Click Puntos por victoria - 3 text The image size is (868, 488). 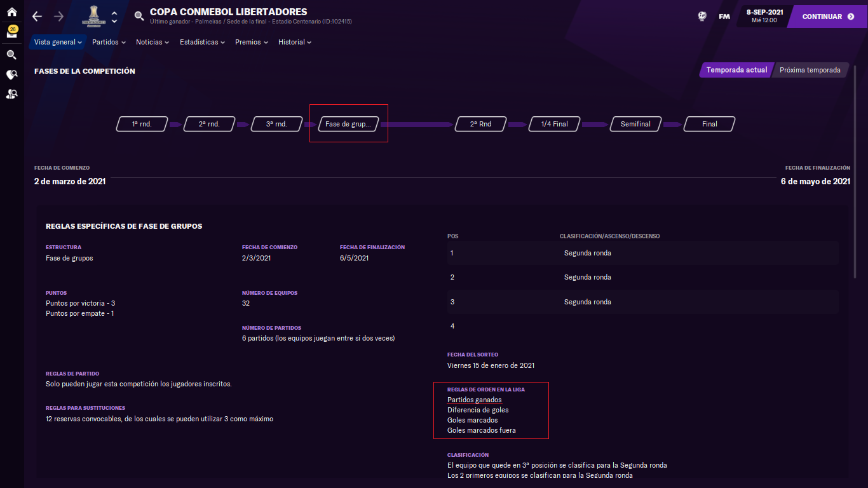[80, 303]
